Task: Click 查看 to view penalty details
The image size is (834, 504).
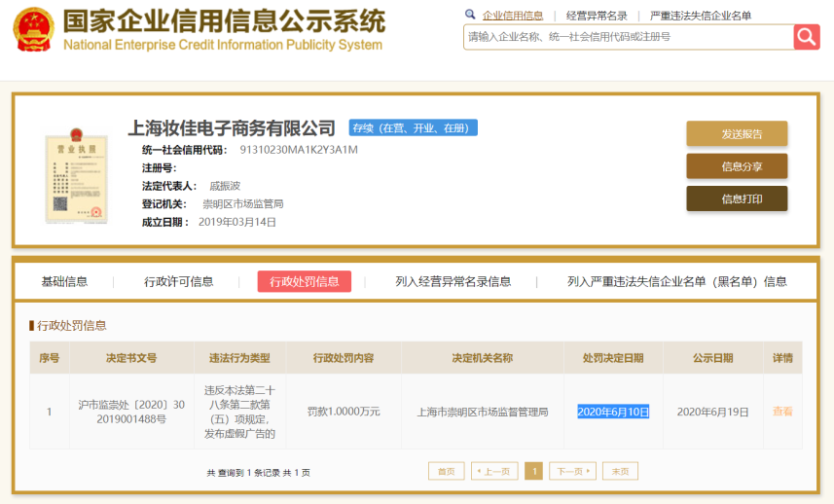Action: pos(782,412)
